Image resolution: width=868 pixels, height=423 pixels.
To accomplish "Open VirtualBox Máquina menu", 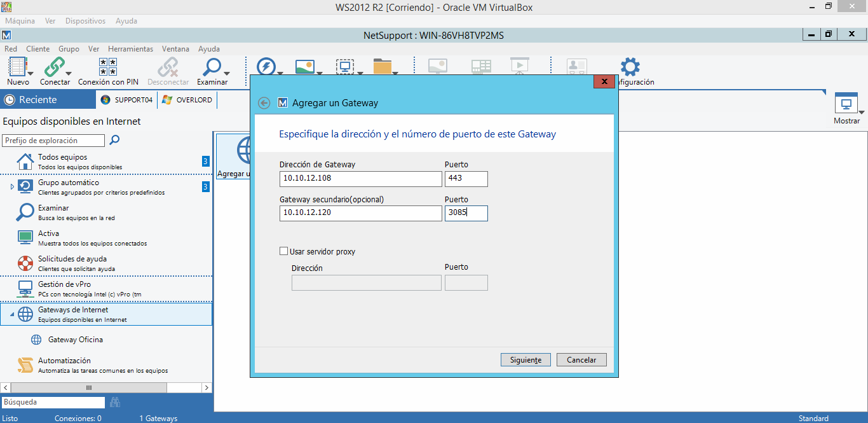I will tap(20, 21).
